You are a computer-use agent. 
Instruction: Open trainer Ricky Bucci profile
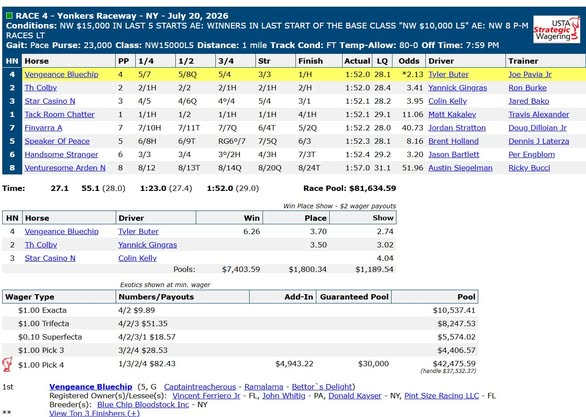529,168
